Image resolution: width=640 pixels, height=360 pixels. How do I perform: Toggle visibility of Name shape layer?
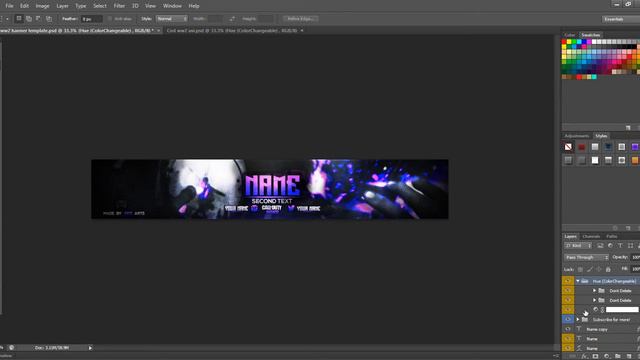568,348
